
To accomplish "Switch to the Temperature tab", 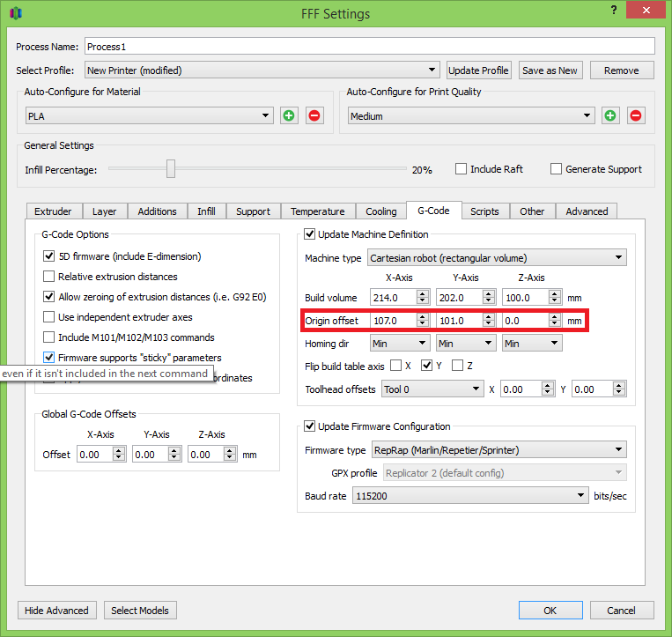I will tap(318, 211).
